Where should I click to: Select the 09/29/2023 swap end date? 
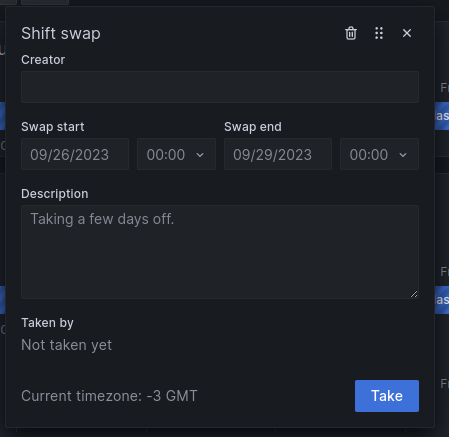(x=278, y=154)
